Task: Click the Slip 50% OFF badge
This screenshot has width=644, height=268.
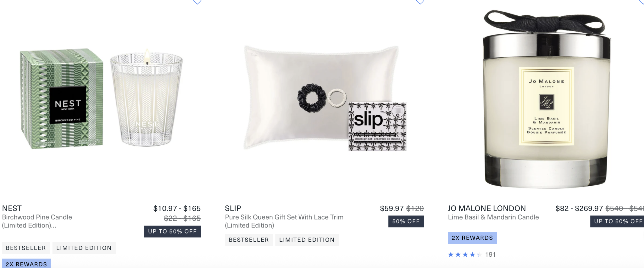Action: tap(406, 221)
